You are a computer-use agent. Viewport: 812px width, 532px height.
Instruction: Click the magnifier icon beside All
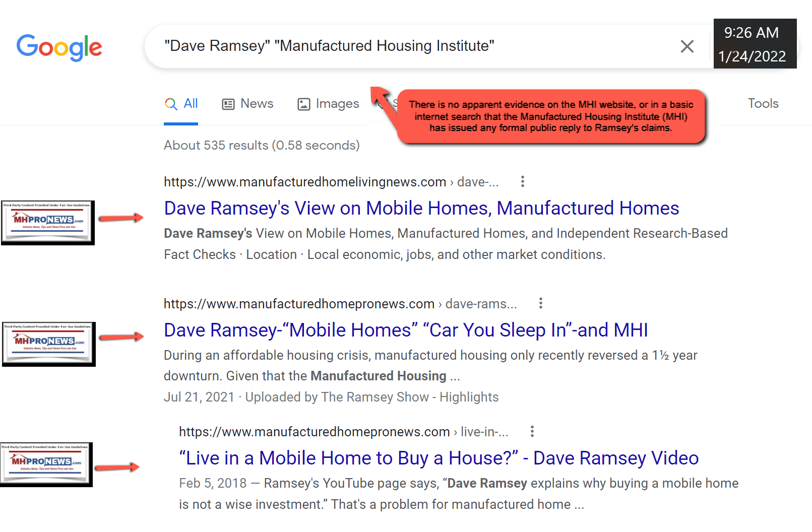pos(171,104)
